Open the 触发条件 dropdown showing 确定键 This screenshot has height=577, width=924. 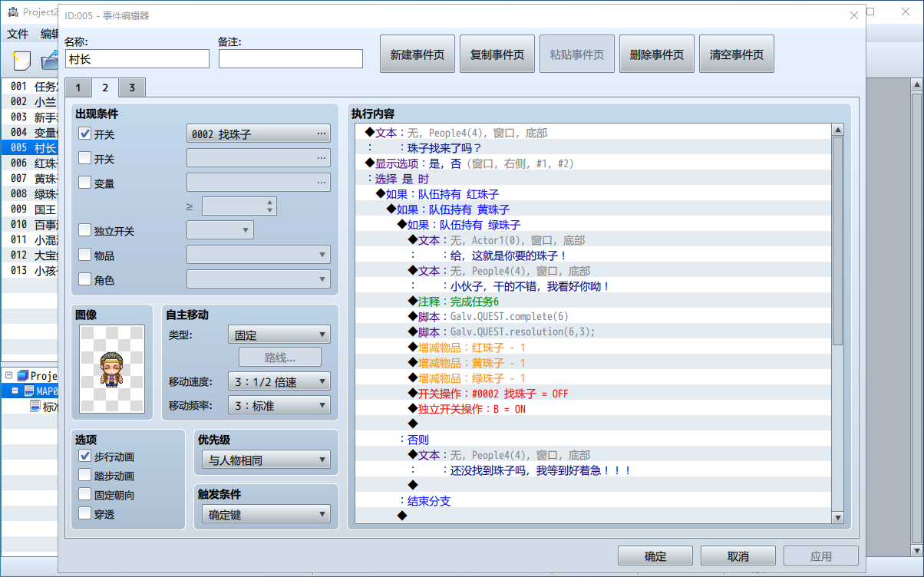coord(266,514)
